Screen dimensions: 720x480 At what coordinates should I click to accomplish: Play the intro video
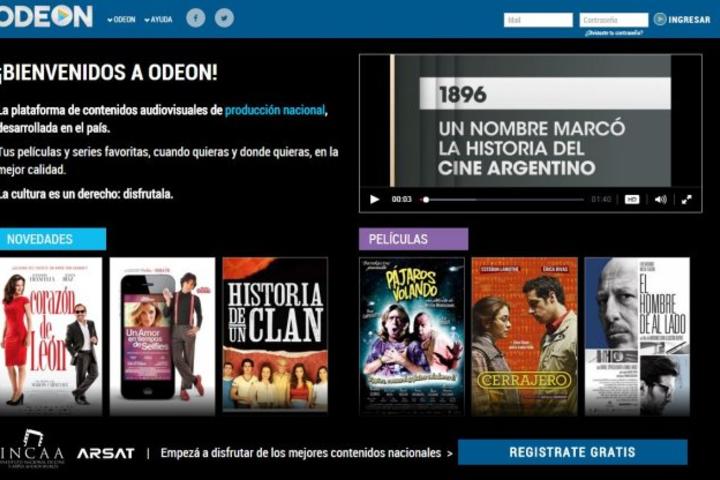375,199
